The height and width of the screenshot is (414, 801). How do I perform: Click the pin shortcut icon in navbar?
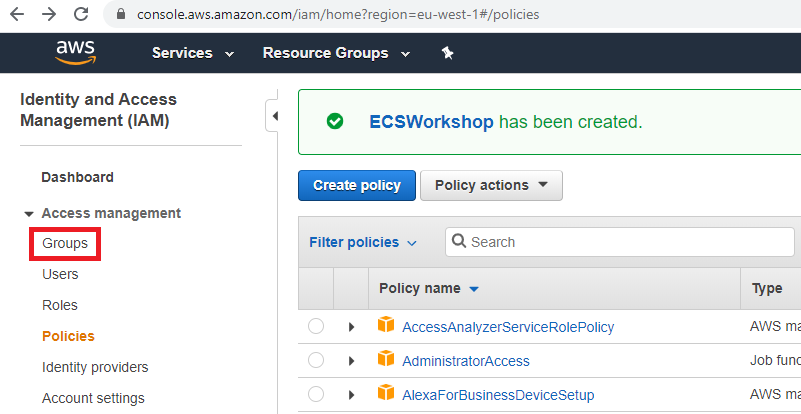(448, 53)
